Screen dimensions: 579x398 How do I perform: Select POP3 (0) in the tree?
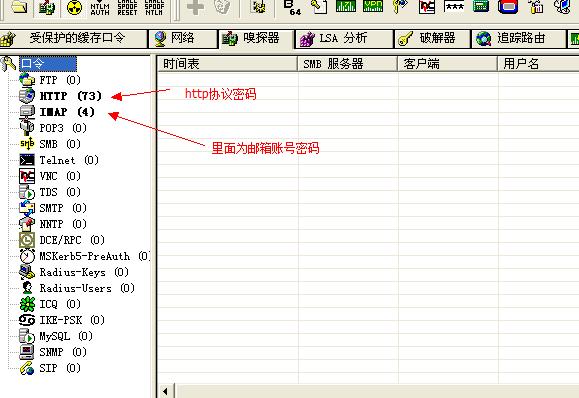pos(63,128)
